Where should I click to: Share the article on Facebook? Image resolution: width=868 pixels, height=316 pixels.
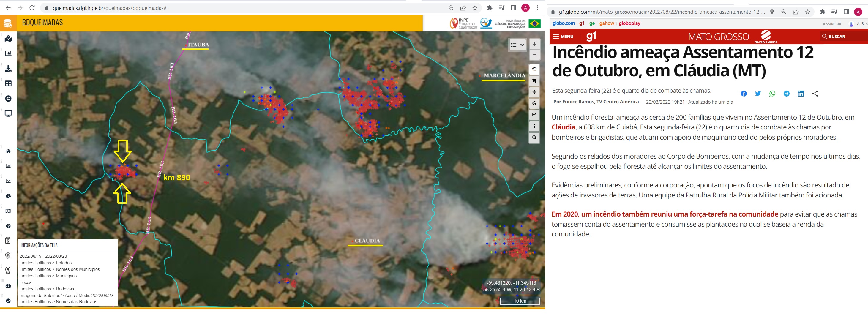tap(744, 94)
